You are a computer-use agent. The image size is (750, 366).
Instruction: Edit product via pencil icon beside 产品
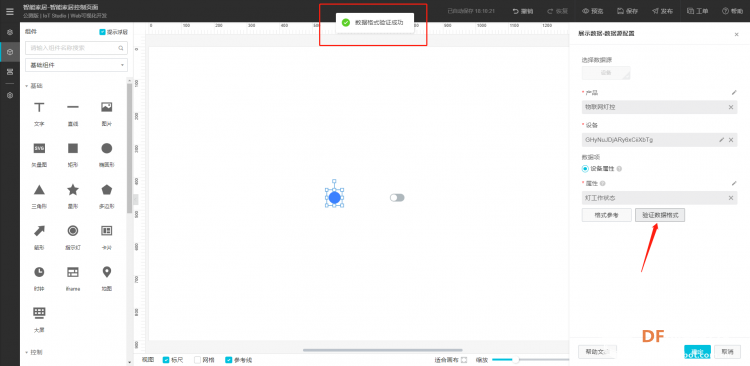click(734, 92)
